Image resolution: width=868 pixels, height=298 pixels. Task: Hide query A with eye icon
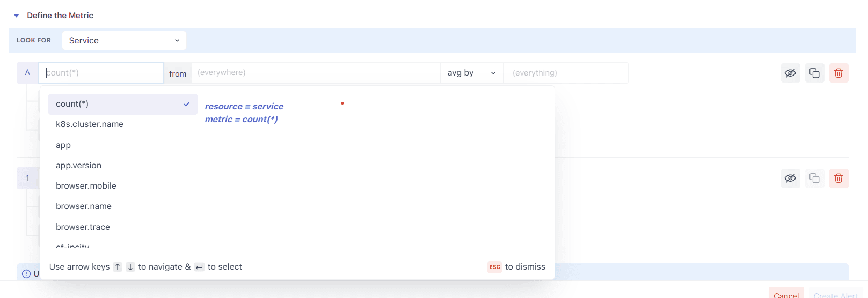click(790, 73)
